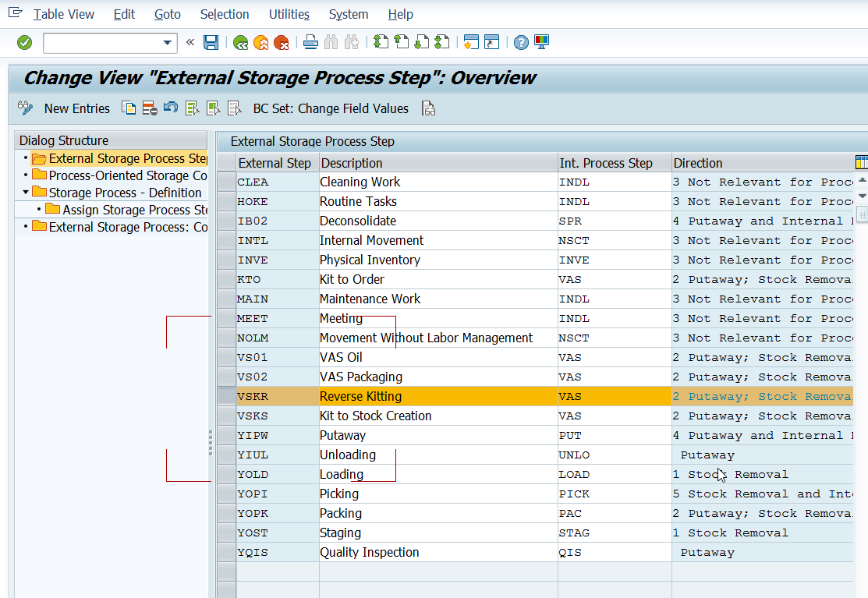Click the green Back arrow icon
868x598 pixels.
coord(241,43)
